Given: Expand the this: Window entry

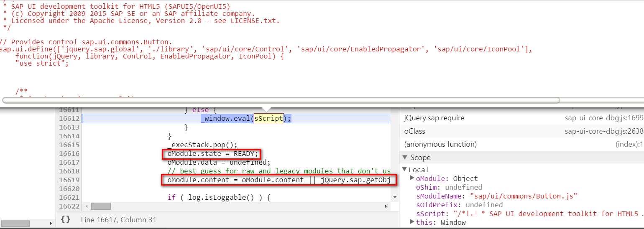Looking at the screenshot, I should pyautogui.click(x=412, y=222).
